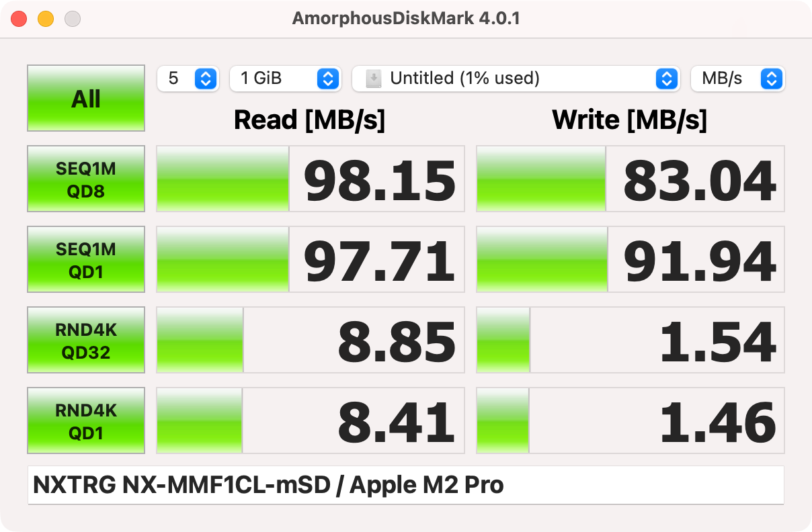Launch the RND4K QD32 test
This screenshot has width=812, height=532.
[86, 340]
